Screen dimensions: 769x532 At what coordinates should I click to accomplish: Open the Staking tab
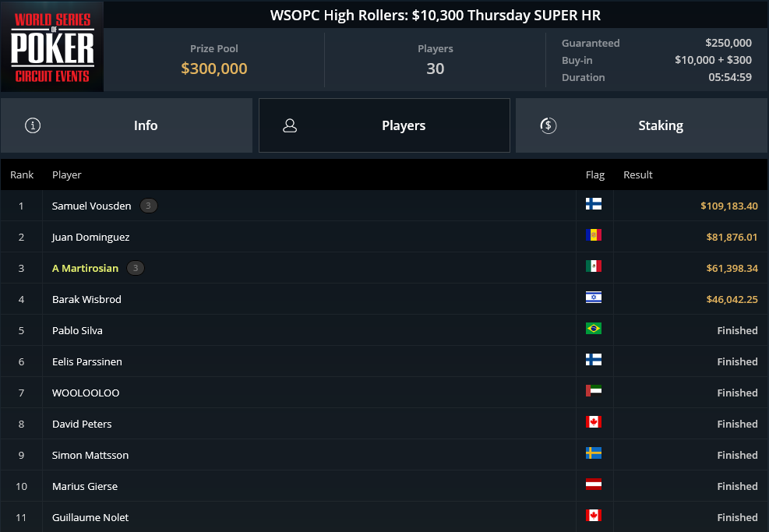[642, 125]
